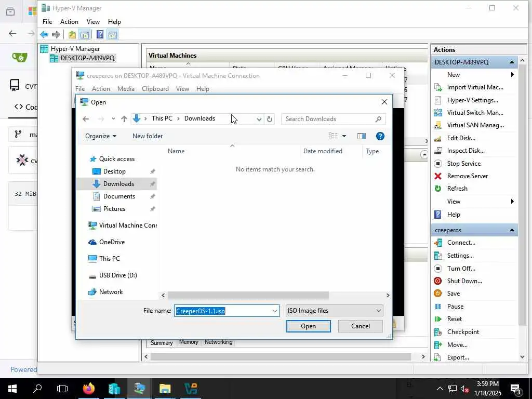Open Hyper-V Manager Action menu

click(x=69, y=22)
